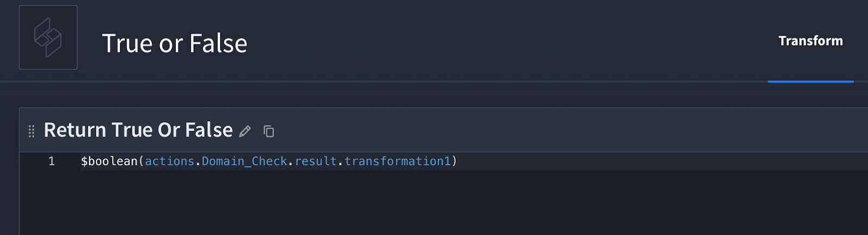Click the "True or False" action title
Image resolution: width=868 pixels, height=235 pixels.
pyautogui.click(x=174, y=43)
